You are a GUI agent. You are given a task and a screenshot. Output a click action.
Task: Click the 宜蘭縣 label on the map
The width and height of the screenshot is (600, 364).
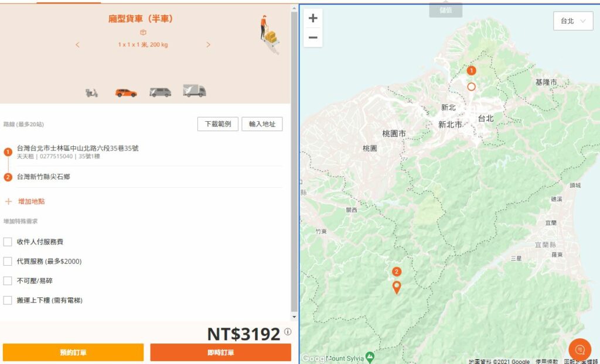(x=546, y=245)
